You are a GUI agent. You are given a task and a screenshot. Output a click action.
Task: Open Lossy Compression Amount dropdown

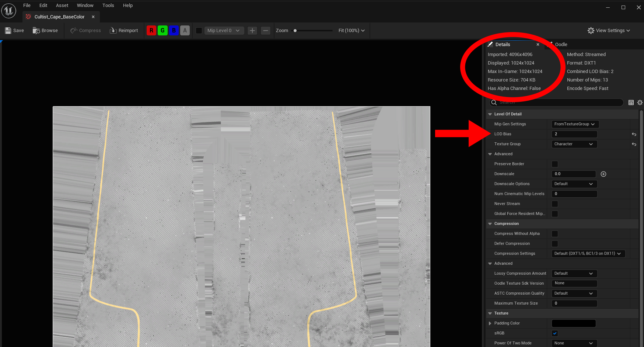pyautogui.click(x=574, y=274)
